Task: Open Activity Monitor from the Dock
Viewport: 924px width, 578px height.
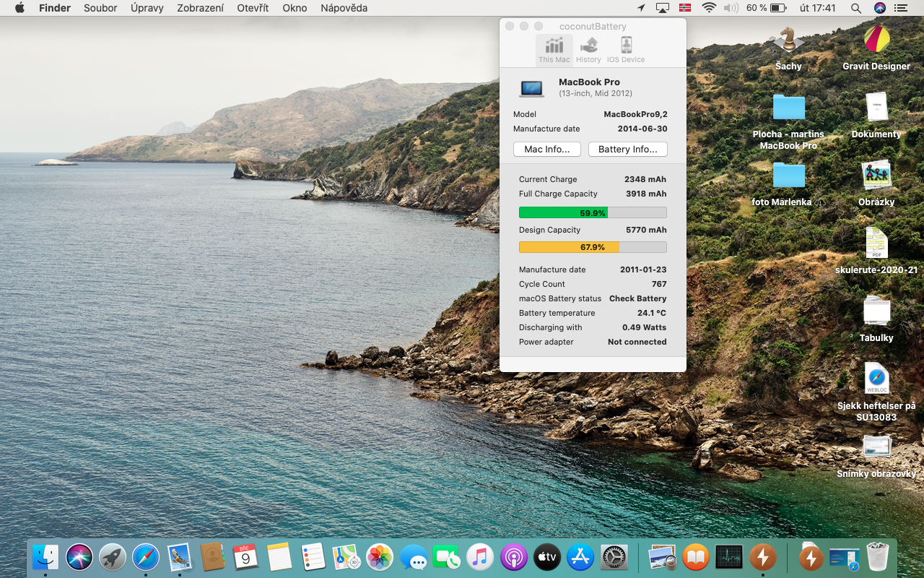Action: point(729,557)
